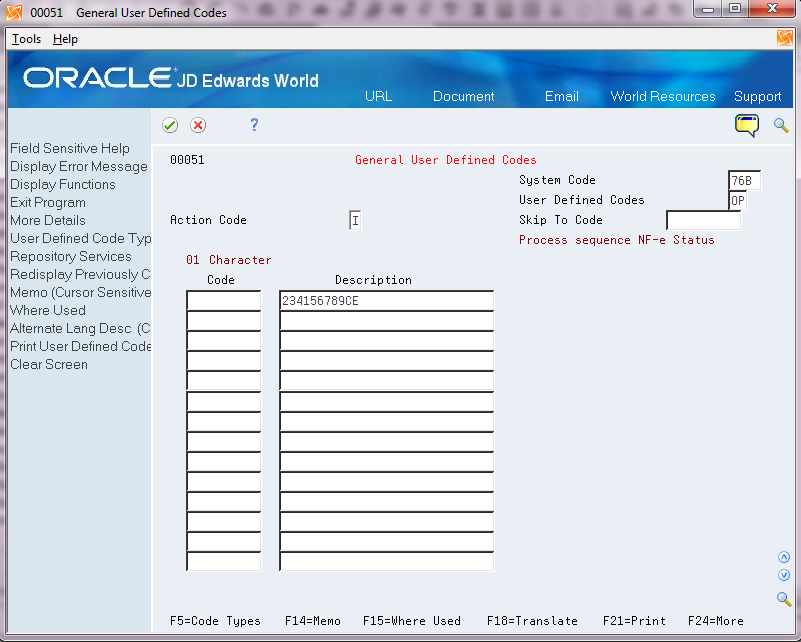The width and height of the screenshot is (801, 642).
Task: Click the scroll down arrow icon
Action: point(784,575)
